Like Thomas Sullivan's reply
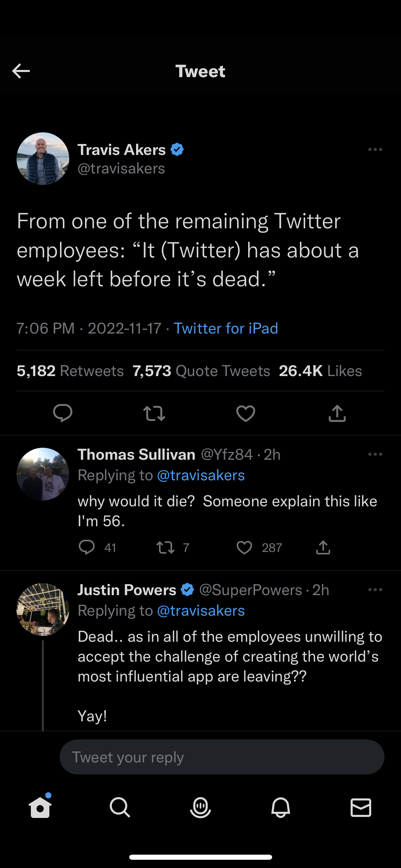The height and width of the screenshot is (868, 401). 244,547
